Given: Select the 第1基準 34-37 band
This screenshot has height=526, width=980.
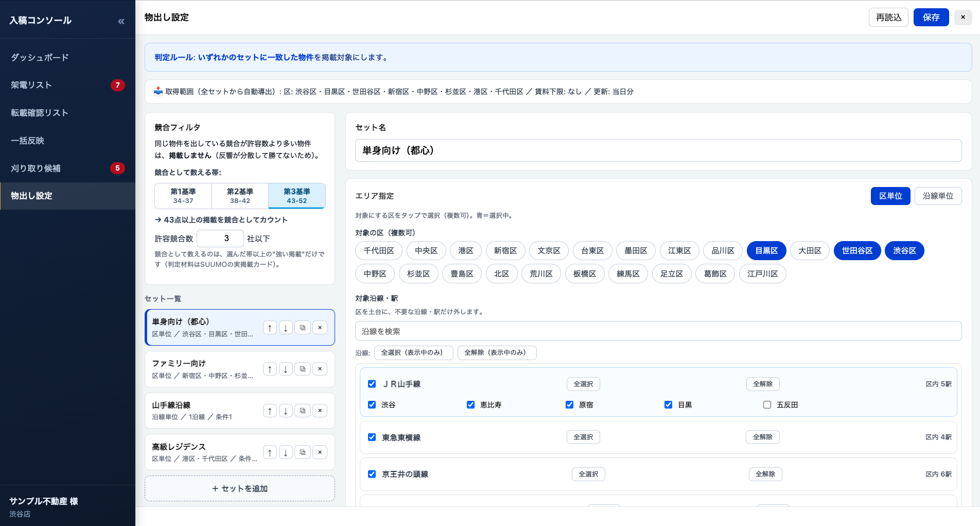Looking at the screenshot, I should (x=183, y=196).
